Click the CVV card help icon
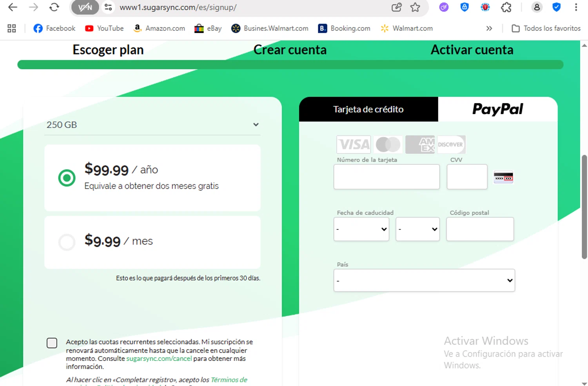 (503, 178)
